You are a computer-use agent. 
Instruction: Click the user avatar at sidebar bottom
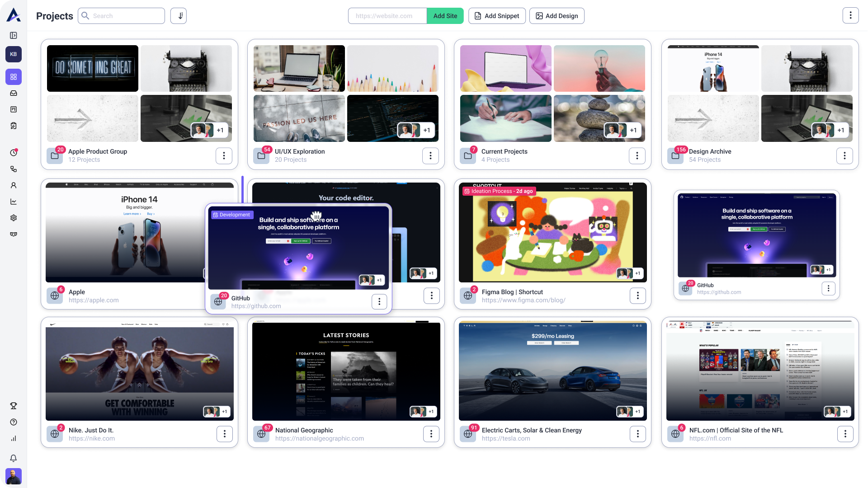pyautogui.click(x=14, y=476)
